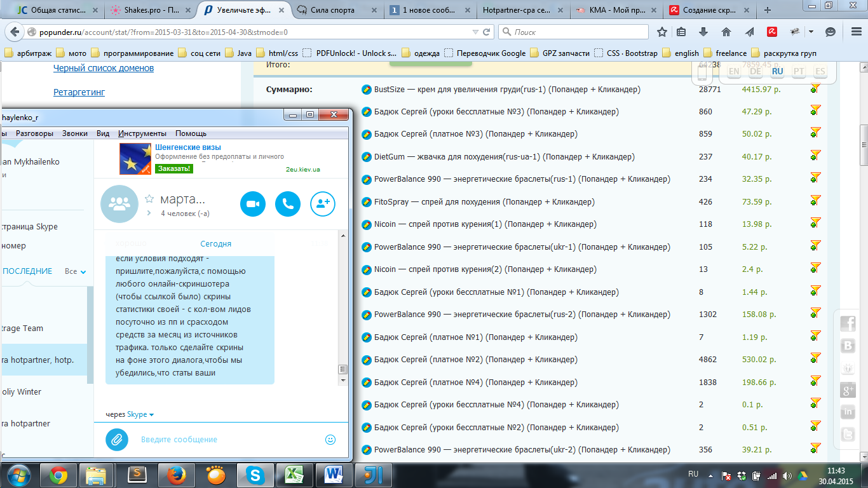Open the Разговоры menu in Skype

pos(35,133)
